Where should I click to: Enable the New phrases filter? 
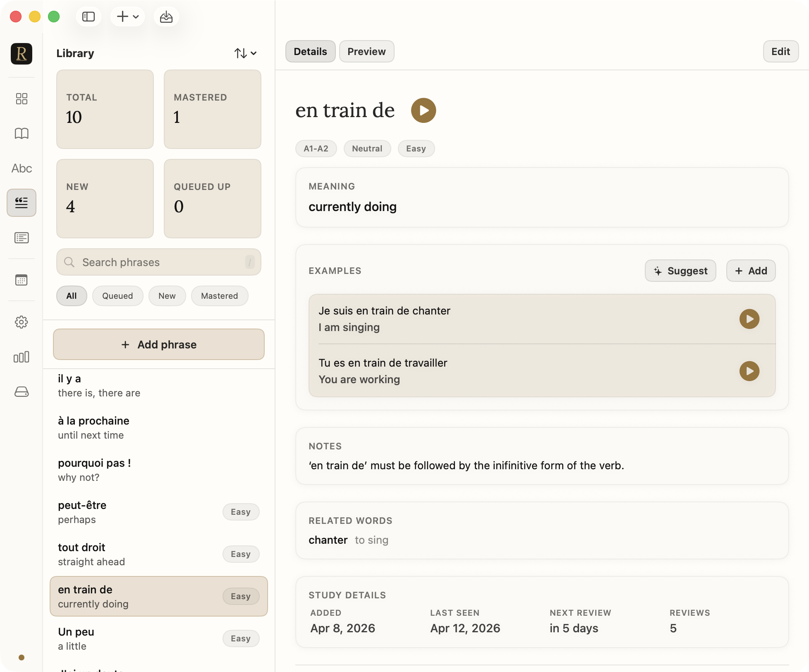pos(167,296)
